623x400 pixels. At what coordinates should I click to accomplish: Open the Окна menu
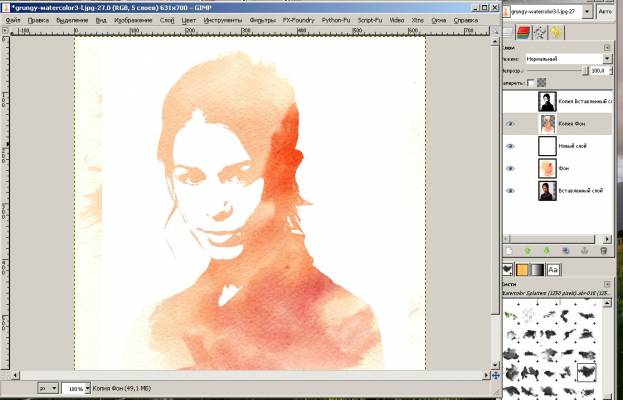(439, 20)
